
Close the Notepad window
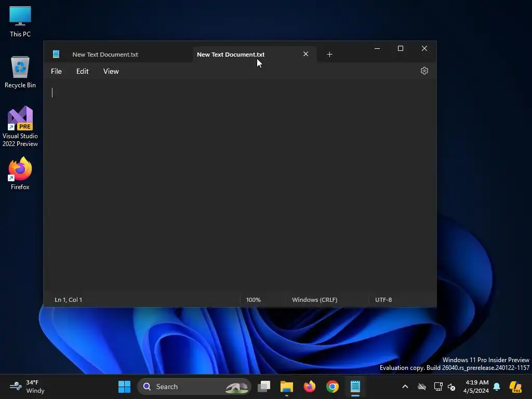point(424,48)
